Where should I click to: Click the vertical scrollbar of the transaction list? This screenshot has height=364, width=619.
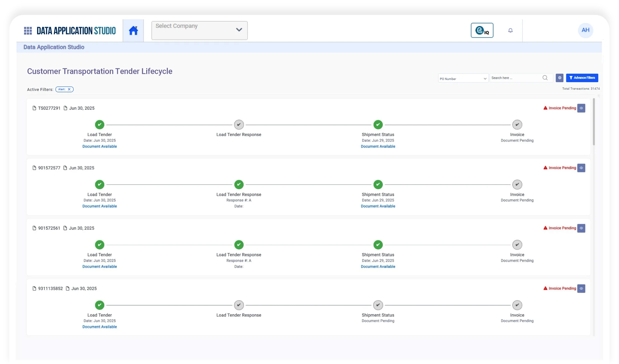[x=593, y=122]
